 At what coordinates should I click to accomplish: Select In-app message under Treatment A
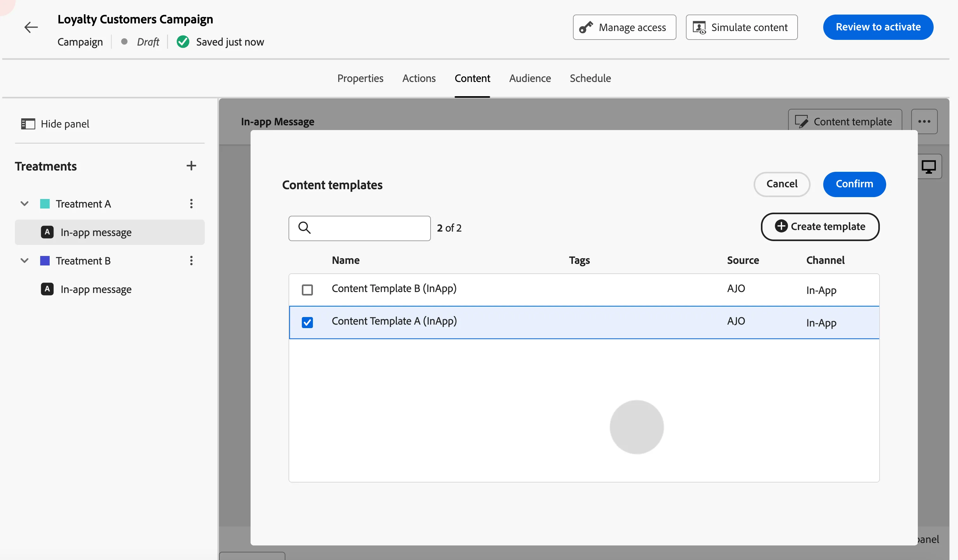click(x=109, y=232)
